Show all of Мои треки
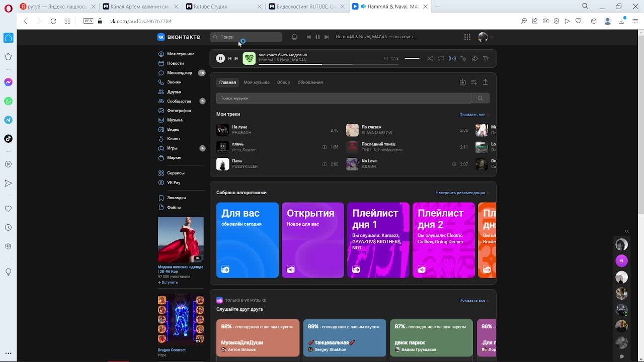Image resolution: width=644 pixels, height=362 pixels. click(x=473, y=115)
